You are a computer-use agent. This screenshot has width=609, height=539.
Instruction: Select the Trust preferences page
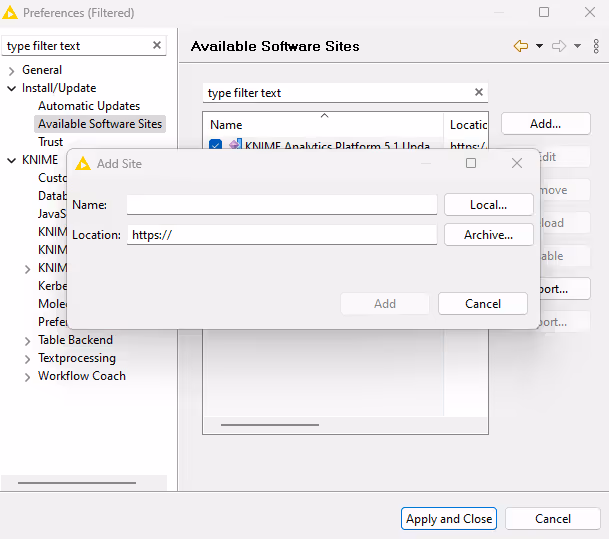[x=51, y=142]
